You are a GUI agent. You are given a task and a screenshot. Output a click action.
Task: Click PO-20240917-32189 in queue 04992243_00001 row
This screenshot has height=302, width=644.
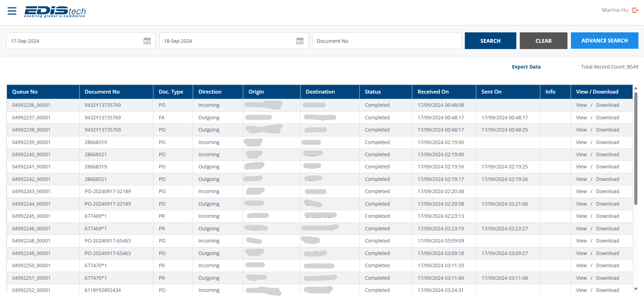tap(108, 191)
